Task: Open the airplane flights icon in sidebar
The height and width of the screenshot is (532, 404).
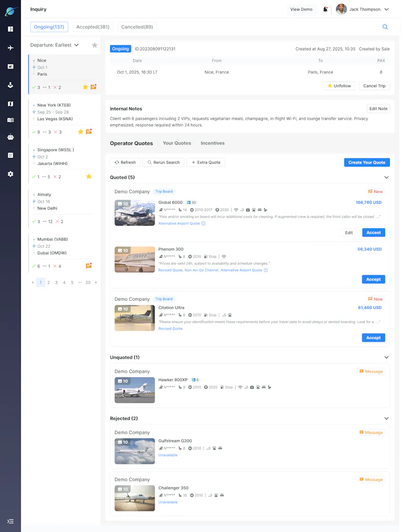Action: pos(11,48)
